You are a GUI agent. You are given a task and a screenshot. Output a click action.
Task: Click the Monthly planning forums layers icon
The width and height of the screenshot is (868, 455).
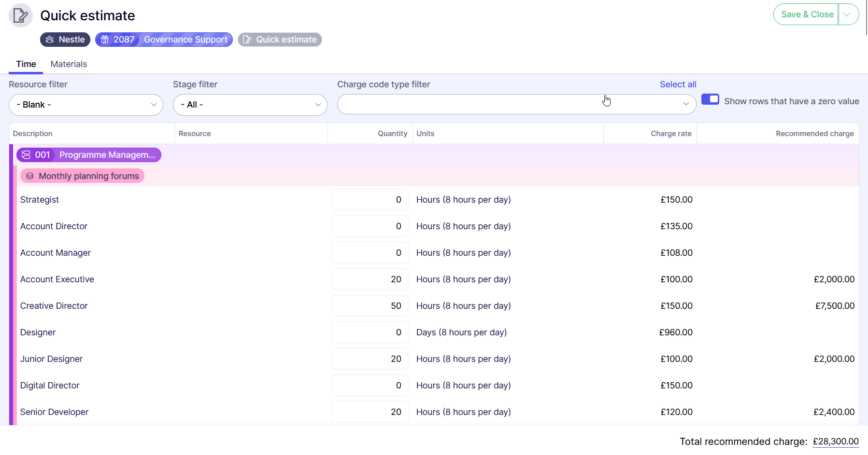click(30, 176)
